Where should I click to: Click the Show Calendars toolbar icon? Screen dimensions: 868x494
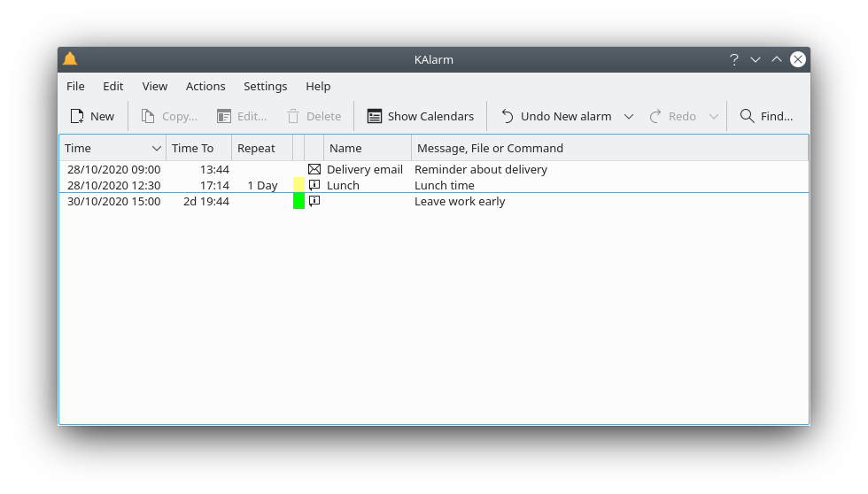click(375, 116)
